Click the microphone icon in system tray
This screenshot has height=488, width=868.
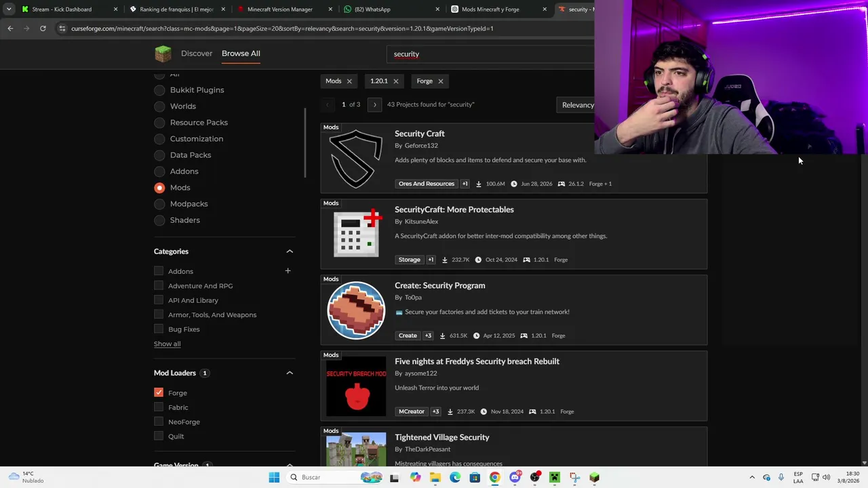tap(781, 477)
